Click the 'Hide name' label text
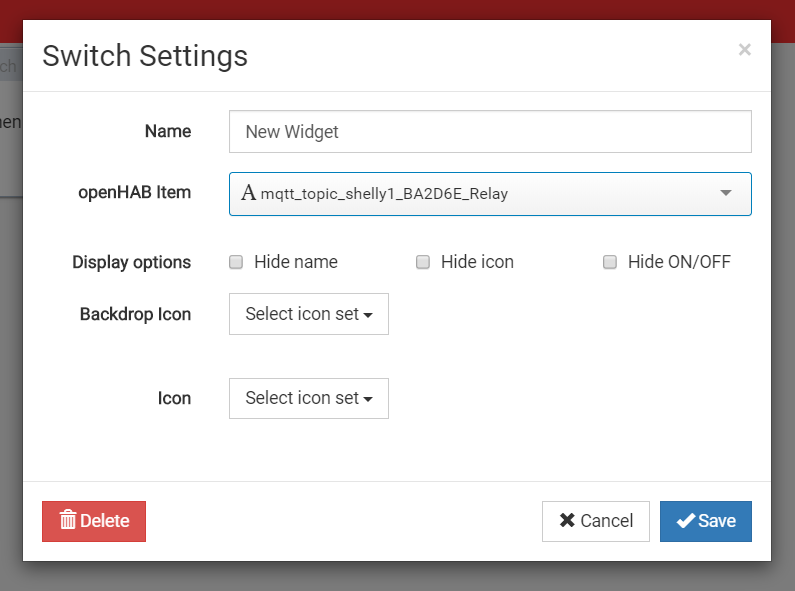795x591 pixels. tap(296, 262)
